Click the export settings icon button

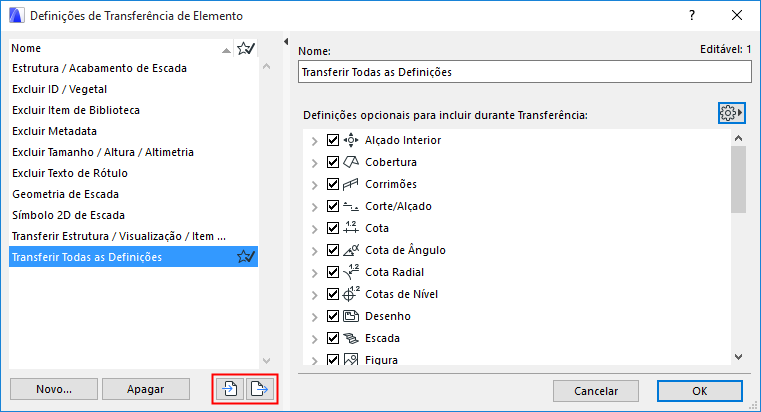[259, 389]
